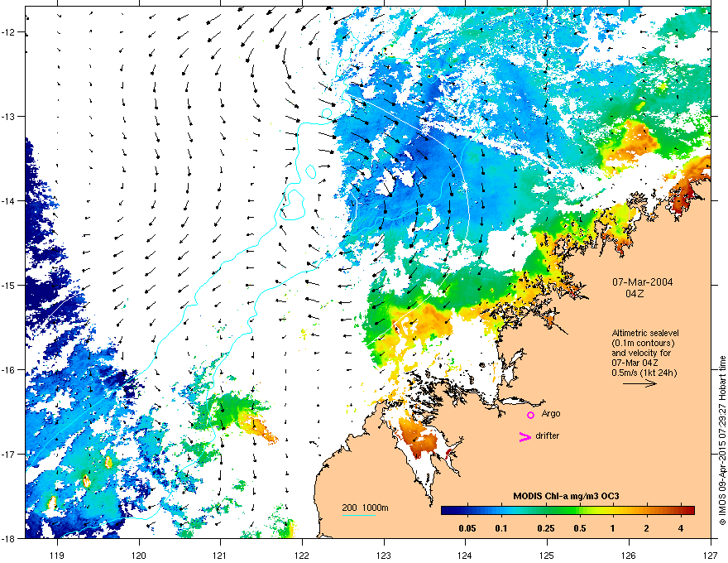Click the 'drifter' legend label

pyautogui.click(x=548, y=435)
